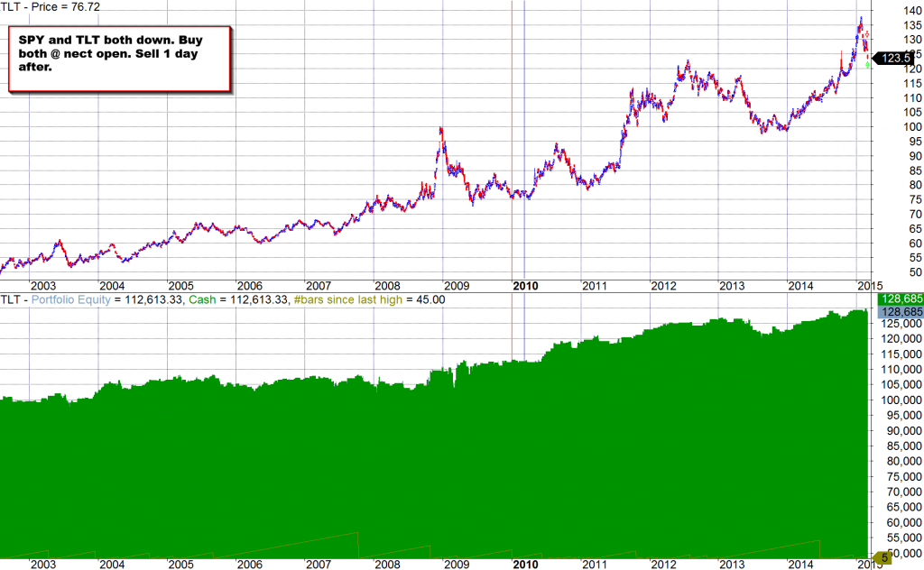The width and height of the screenshot is (924, 570).
Task: Click the 90 tick on the price axis
Action: pos(915,156)
